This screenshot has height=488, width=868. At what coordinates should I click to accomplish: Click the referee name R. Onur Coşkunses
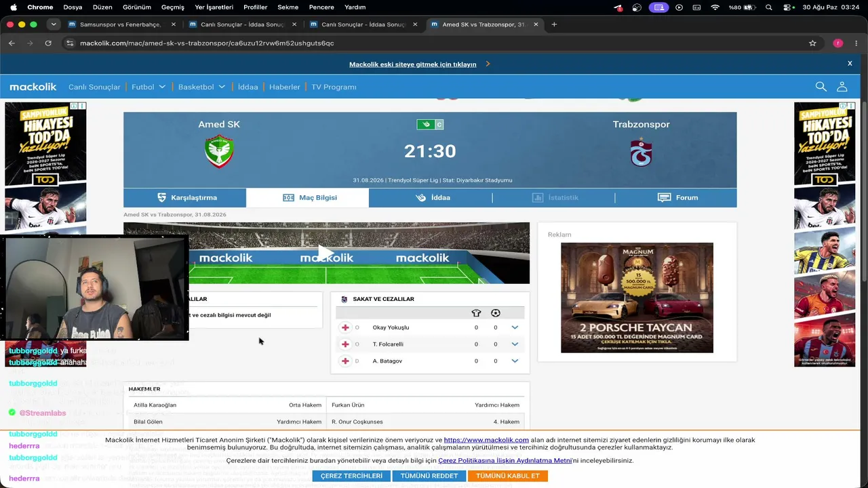coord(357,422)
